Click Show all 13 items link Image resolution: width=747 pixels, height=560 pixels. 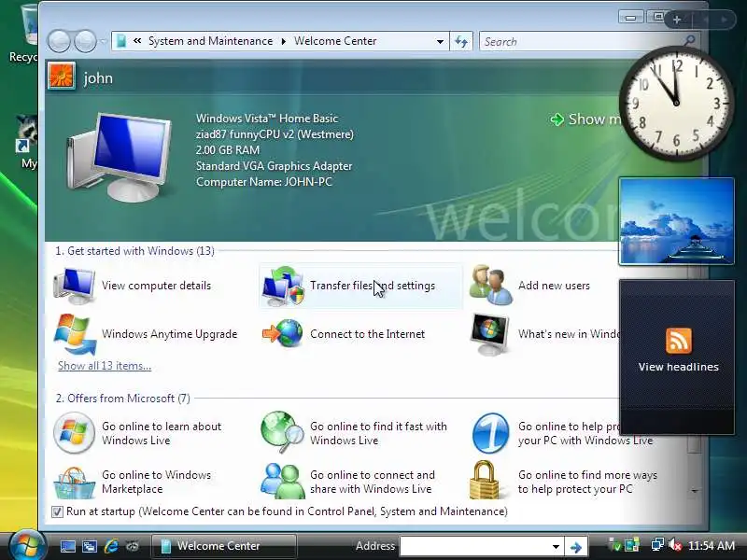105,366
